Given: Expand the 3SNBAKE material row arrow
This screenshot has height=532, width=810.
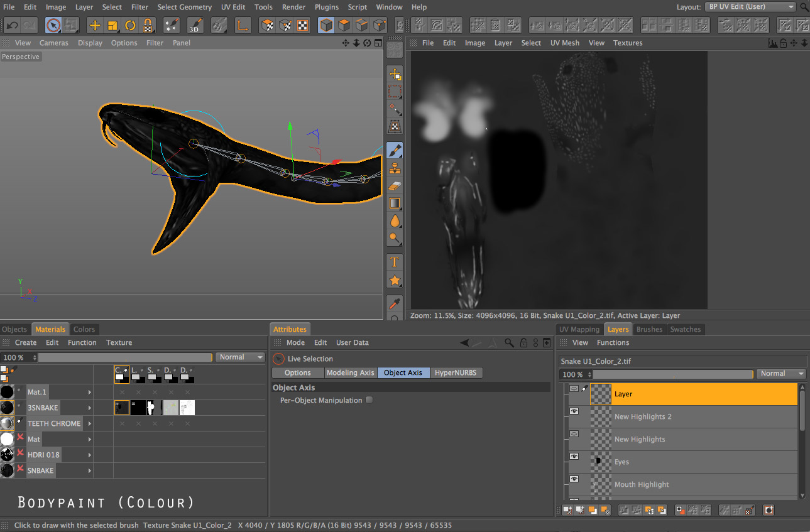Looking at the screenshot, I should [x=90, y=408].
